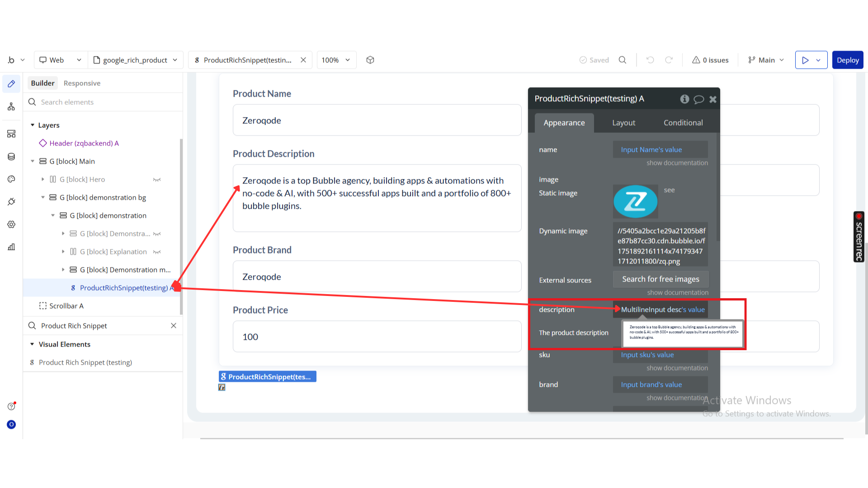Click the 3D cube view icon
This screenshot has width=868, height=488.
pyautogui.click(x=370, y=60)
